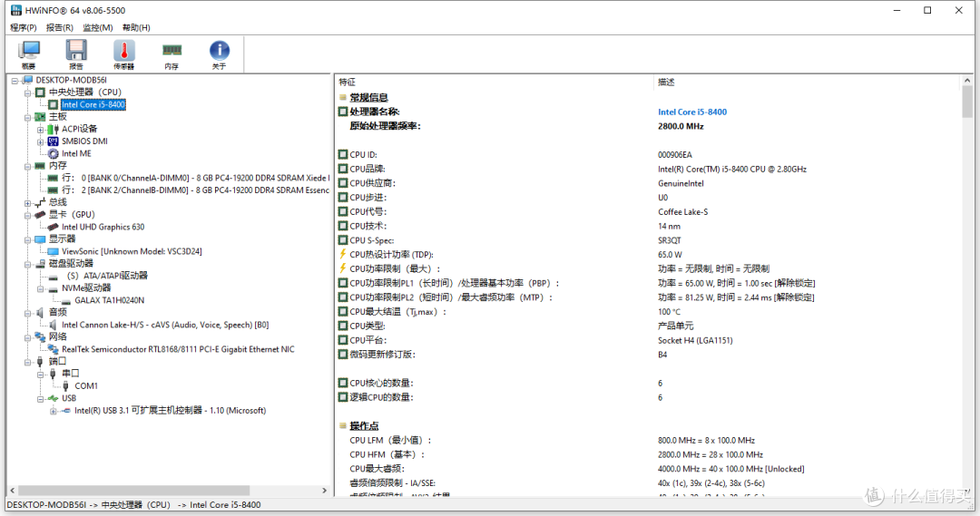
Task: Click the plug icon beside 端口
Action: tap(40, 362)
